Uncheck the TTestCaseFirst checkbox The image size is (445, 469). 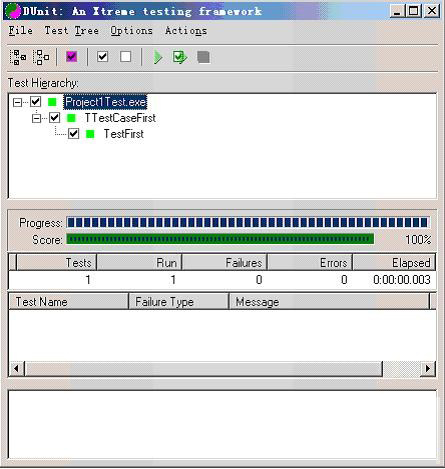(54, 117)
